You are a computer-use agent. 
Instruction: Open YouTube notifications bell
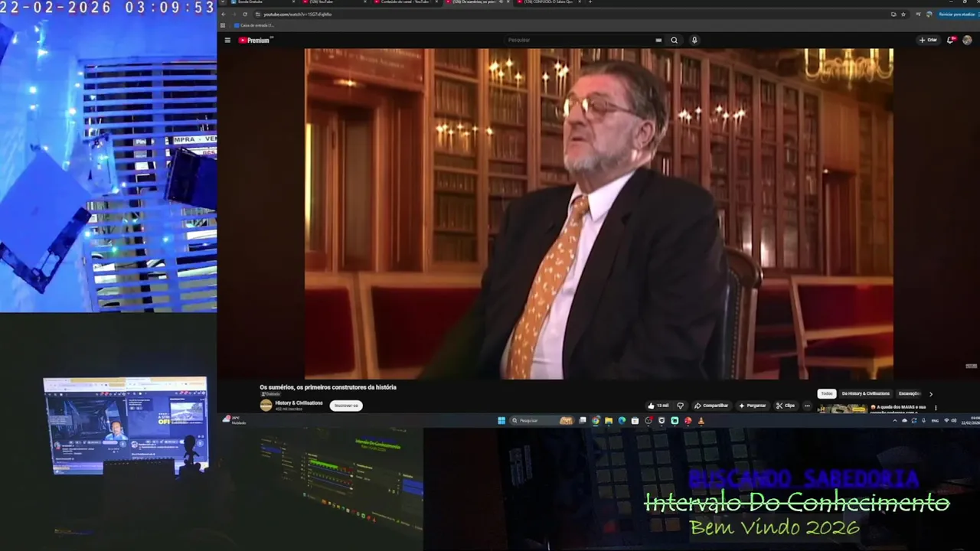pos(952,40)
